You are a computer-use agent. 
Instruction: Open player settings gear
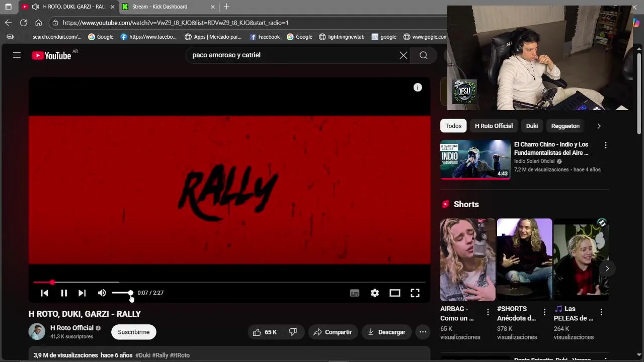[x=375, y=293]
